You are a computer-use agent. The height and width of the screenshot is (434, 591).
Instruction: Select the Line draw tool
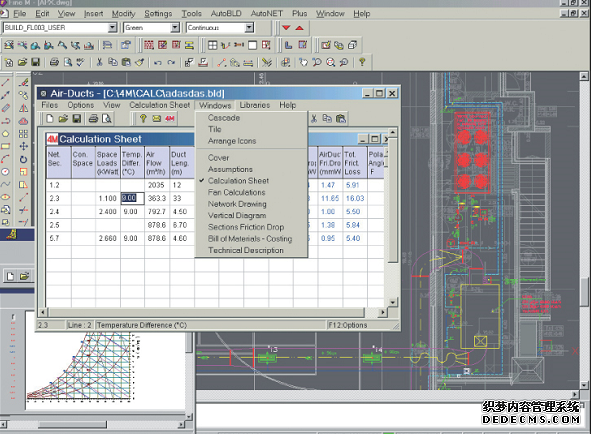[x=5, y=82]
